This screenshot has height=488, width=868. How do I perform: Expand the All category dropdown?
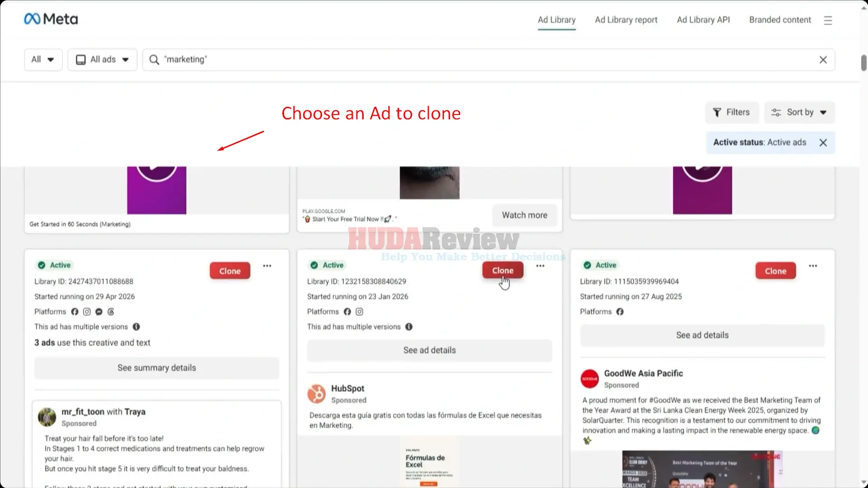(x=43, y=60)
